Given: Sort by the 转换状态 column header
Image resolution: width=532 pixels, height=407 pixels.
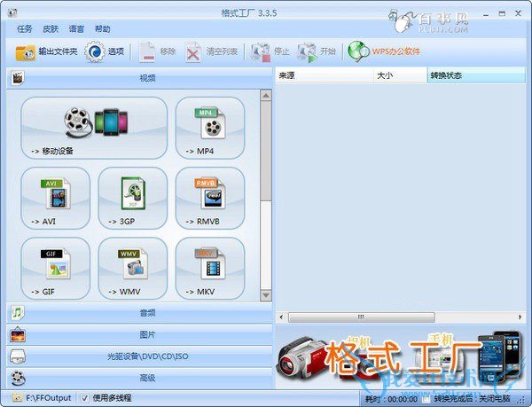Looking at the screenshot, I should [476, 75].
